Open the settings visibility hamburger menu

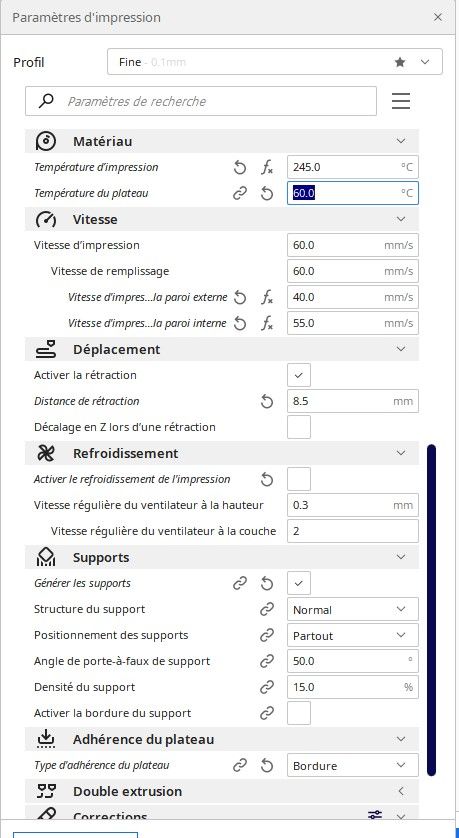pos(401,101)
